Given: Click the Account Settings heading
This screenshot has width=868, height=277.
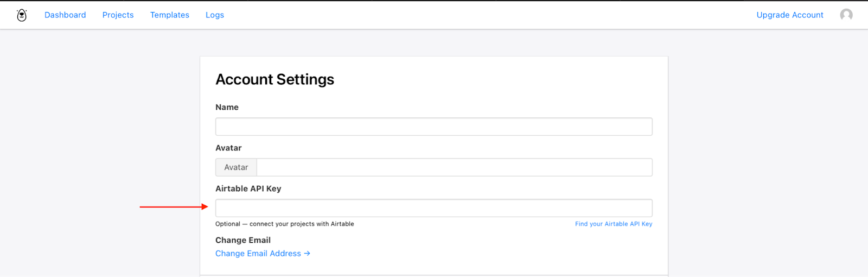Looking at the screenshot, I should (x=275, y=79).
